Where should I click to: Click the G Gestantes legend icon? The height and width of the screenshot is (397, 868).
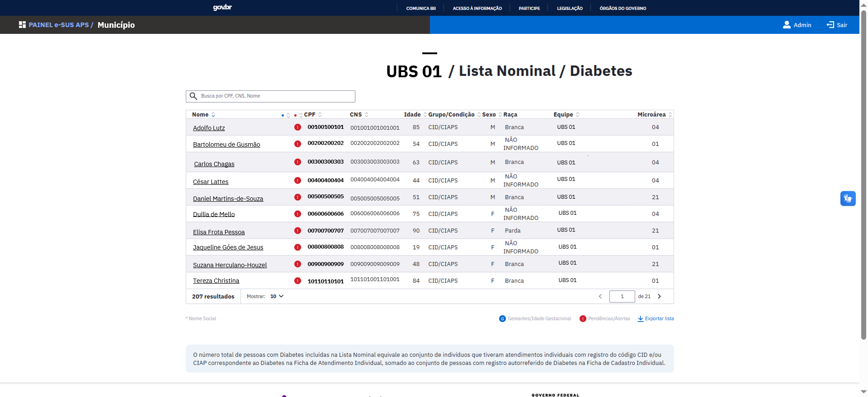pyautogui.click(x=503, y=318)
